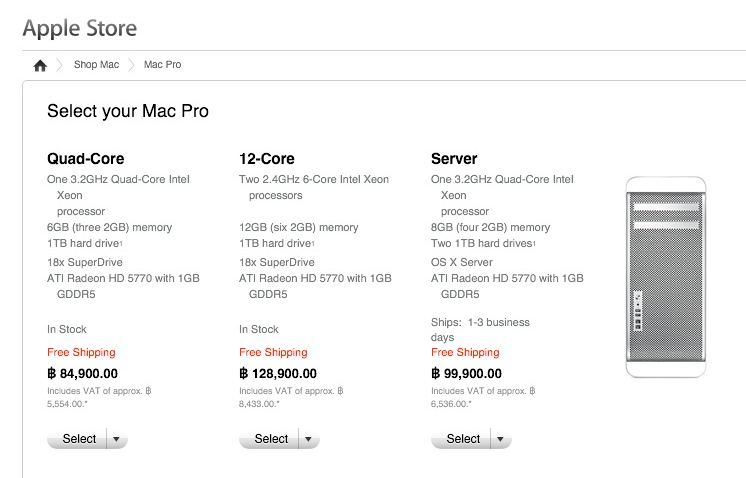This screenshot has height=478, width=746.
Task: Click footnote marker after Two 1TB hard drives
Action: pyautogui.click(x=534, y=244)
